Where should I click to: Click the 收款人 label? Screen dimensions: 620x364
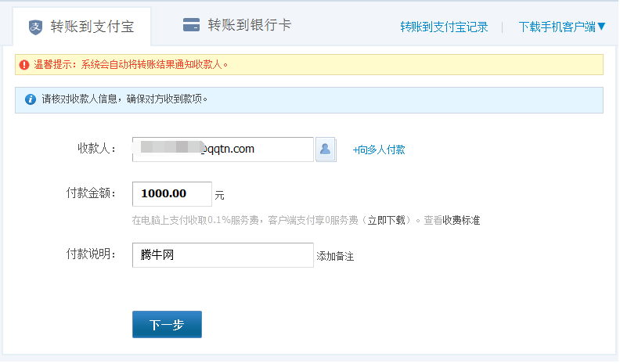pos(97,148)
